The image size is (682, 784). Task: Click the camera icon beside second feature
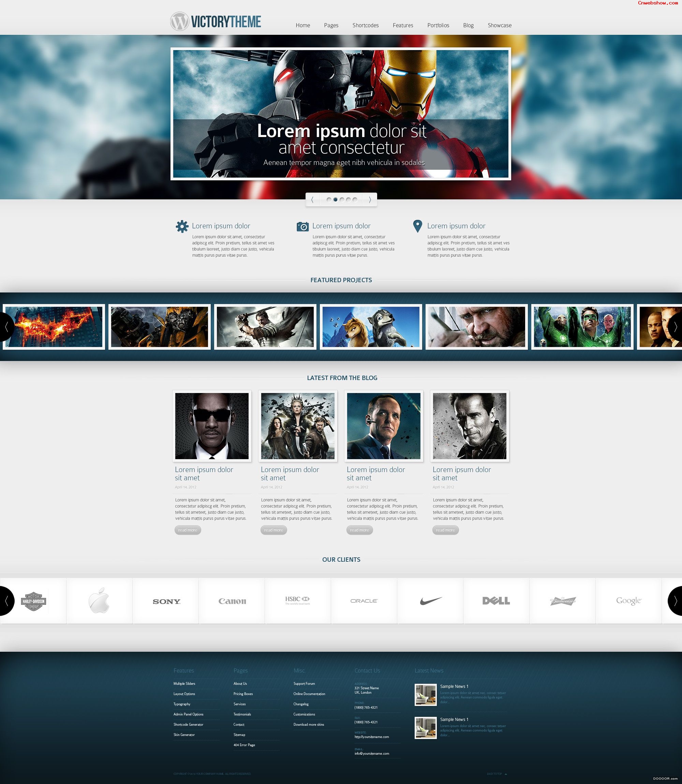(302, 226)
